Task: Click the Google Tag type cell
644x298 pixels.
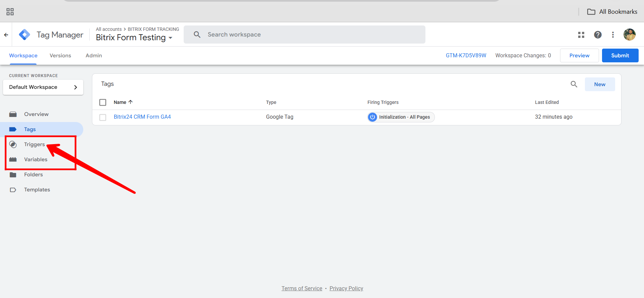Action: (x=280, y=117)
